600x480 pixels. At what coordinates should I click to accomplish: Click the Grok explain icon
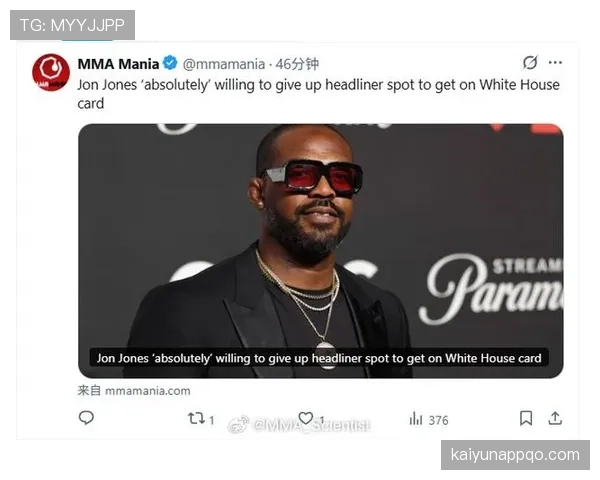530,62
